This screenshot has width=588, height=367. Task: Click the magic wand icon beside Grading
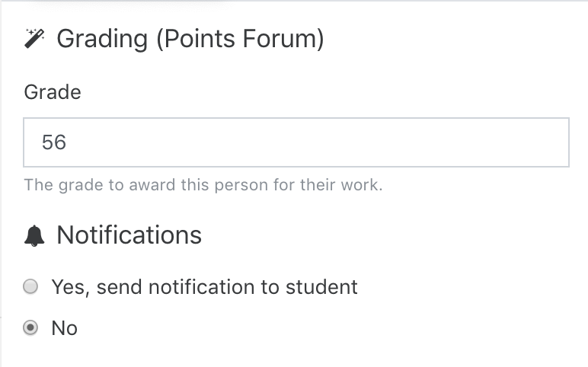[x=34, y=38]
